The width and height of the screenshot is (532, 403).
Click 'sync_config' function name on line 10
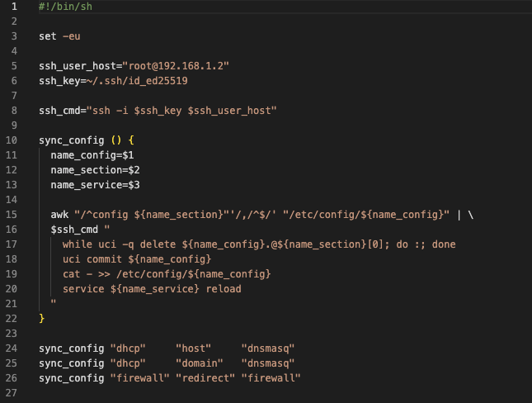point(71,140)
